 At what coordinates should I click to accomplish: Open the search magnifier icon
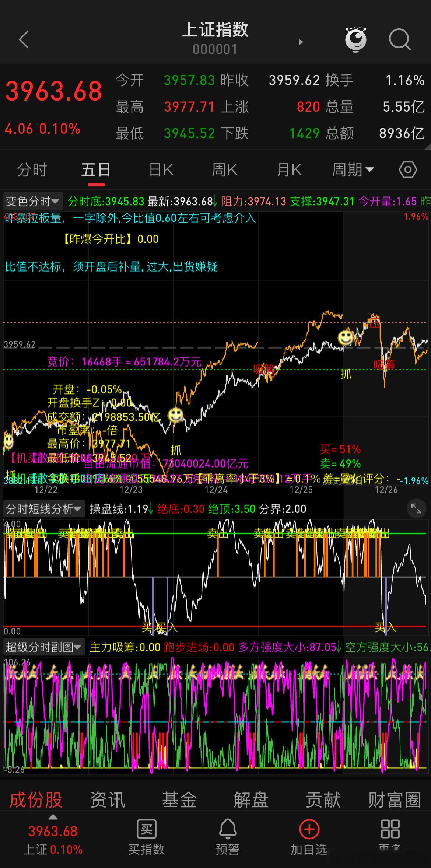pos(400,39)
